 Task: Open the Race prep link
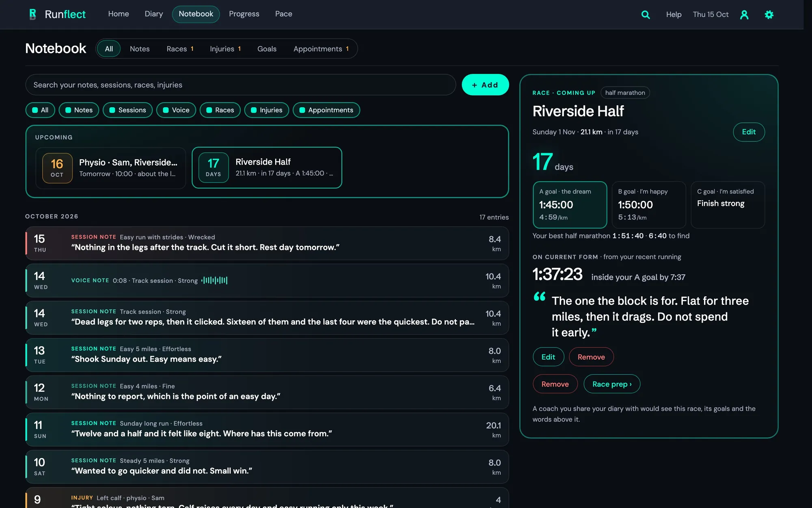pyautogui.click(x=612, y=384)
